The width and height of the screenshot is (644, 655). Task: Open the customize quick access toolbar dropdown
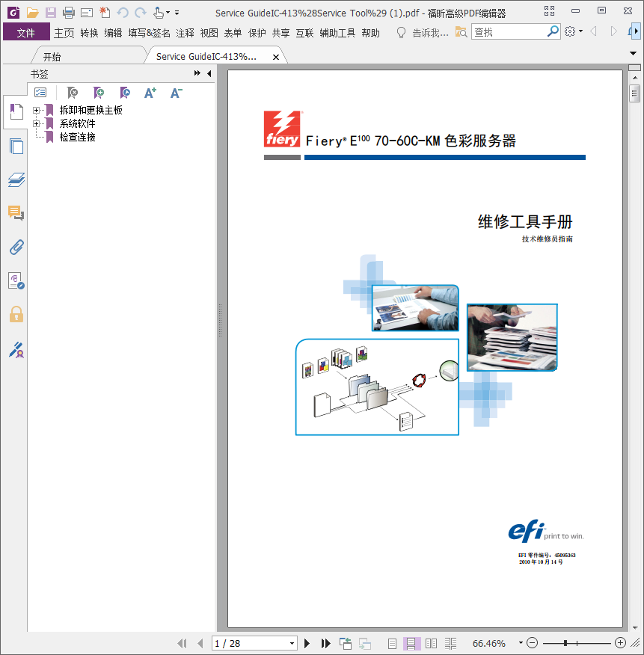(177, 13)
